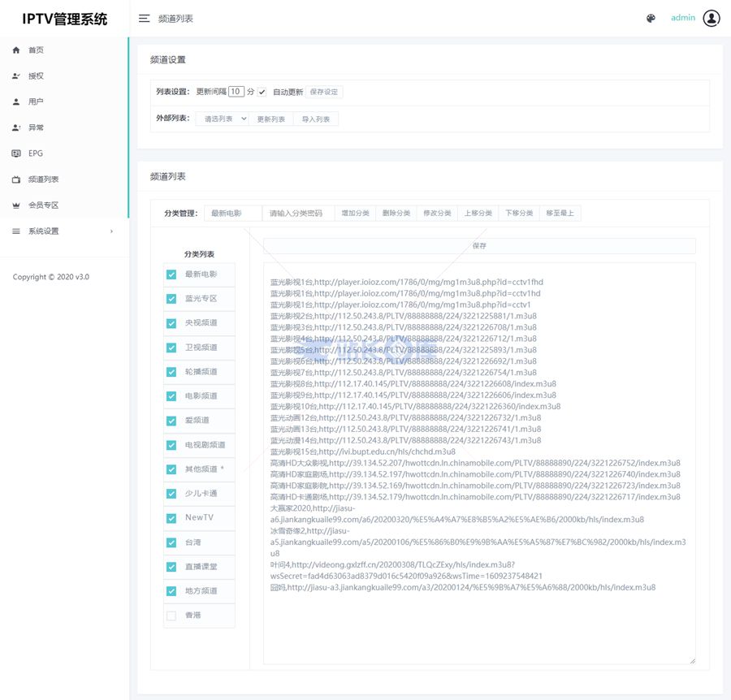Open the admin account dropdown
Screen dimensions: 731x700
click(682, 18)
